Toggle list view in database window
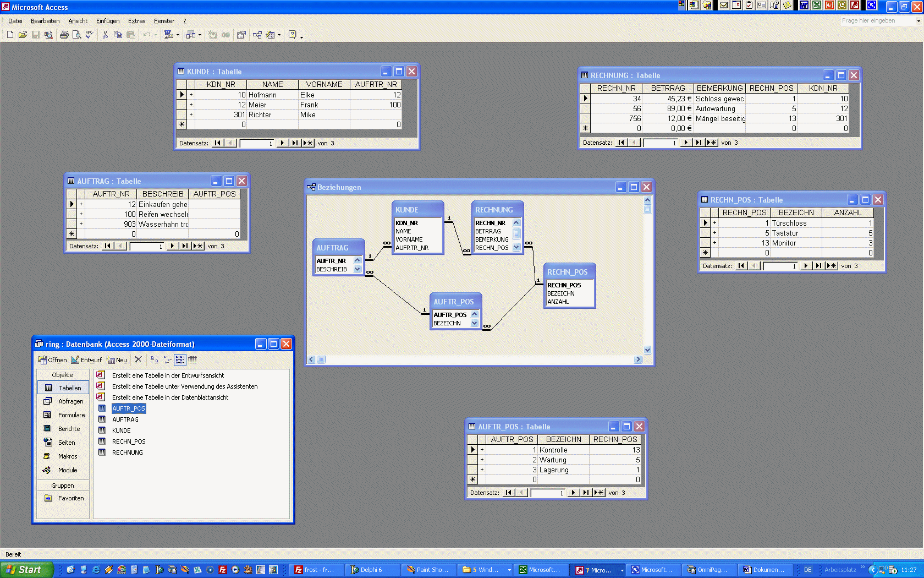Viewport: 924px width, 578px height. point(180,360)
